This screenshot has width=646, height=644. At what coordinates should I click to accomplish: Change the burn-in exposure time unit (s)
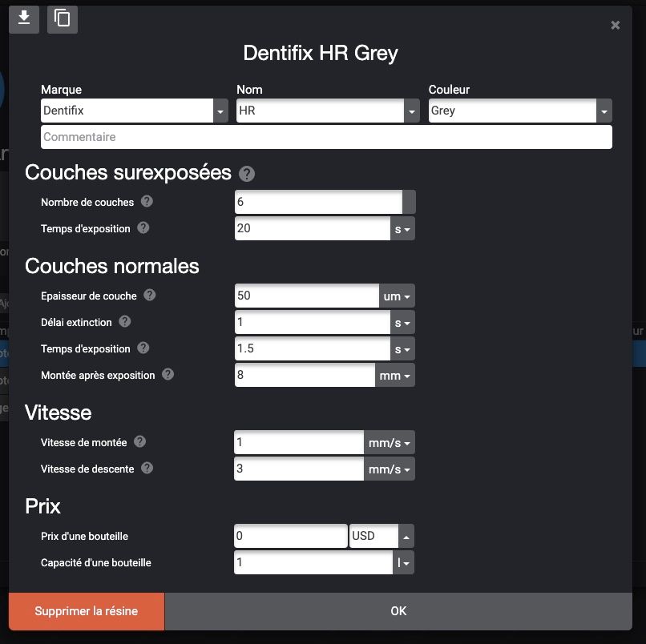402,229
